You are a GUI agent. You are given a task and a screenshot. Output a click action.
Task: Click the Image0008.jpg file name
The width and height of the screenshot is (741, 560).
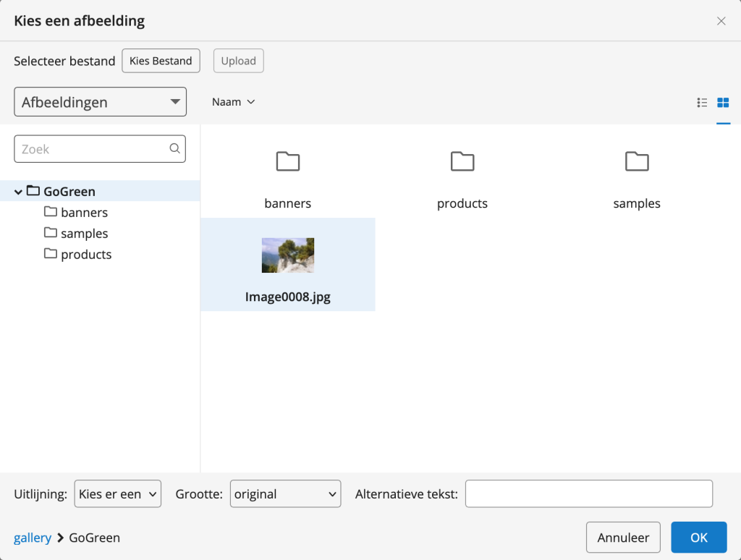coord(288,297)
